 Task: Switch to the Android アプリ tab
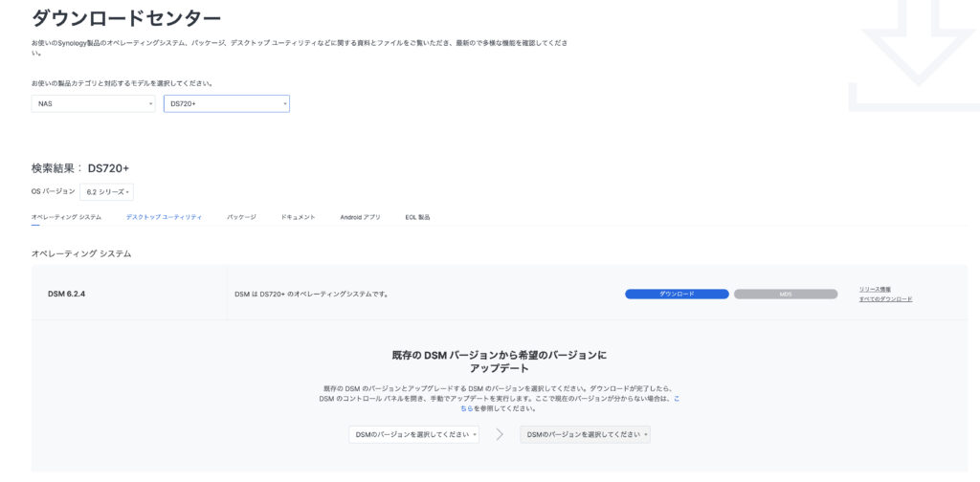[x=360, y=217]
